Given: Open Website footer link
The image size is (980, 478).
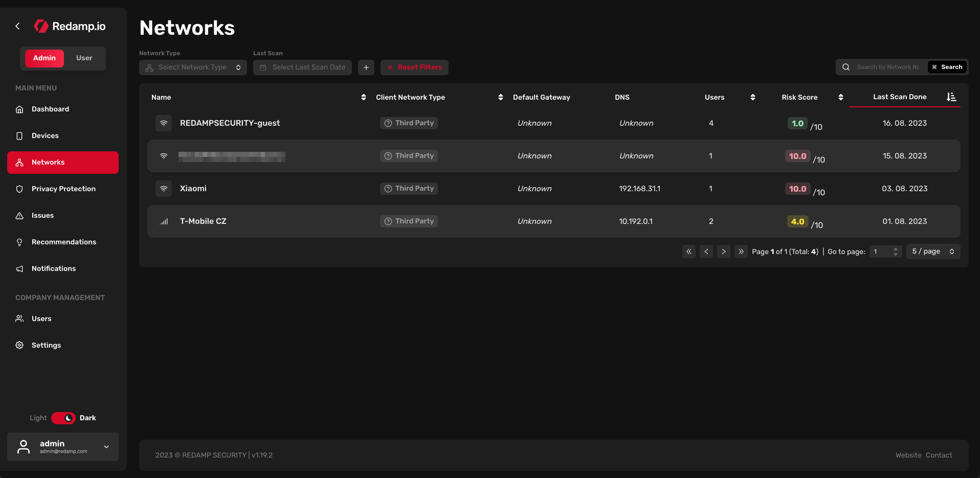Looking at the screenshot, I should [908, 455].
